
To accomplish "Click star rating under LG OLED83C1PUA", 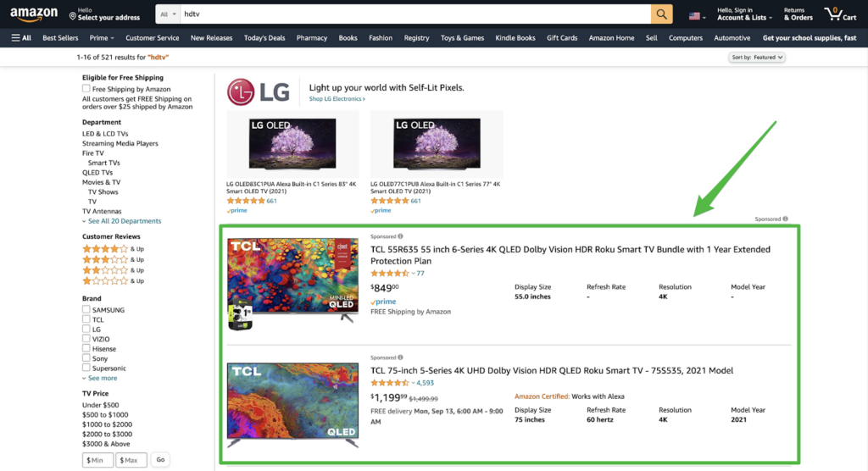I will tap(245, 201).
